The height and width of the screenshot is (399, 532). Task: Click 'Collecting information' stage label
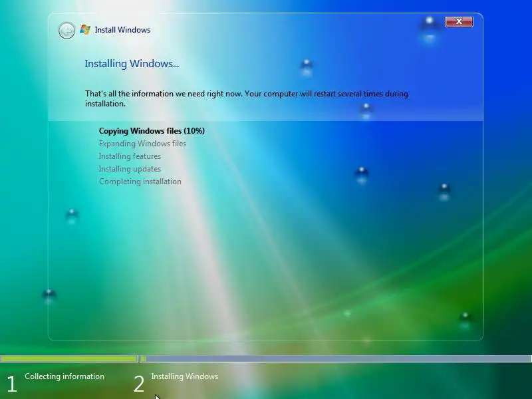pyautogui.click(x=65, y=376)
